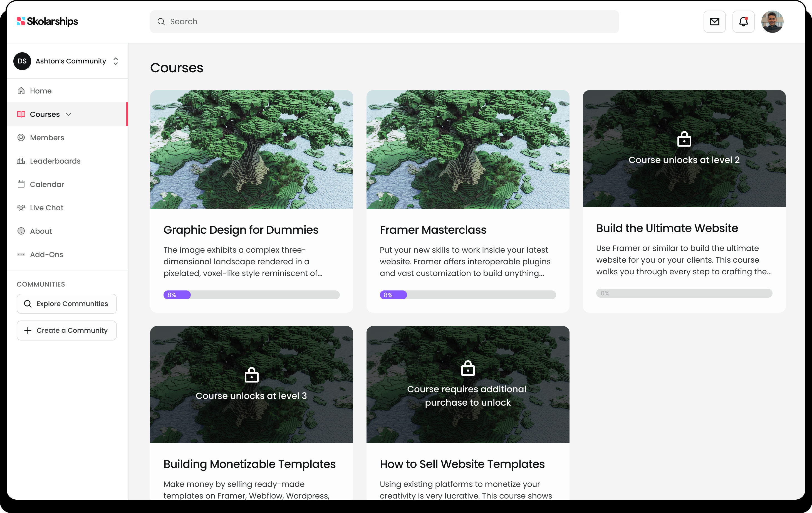Click the Build the Ultimate Website description
The width and height of the screenshot is (812, 513).
684,260
